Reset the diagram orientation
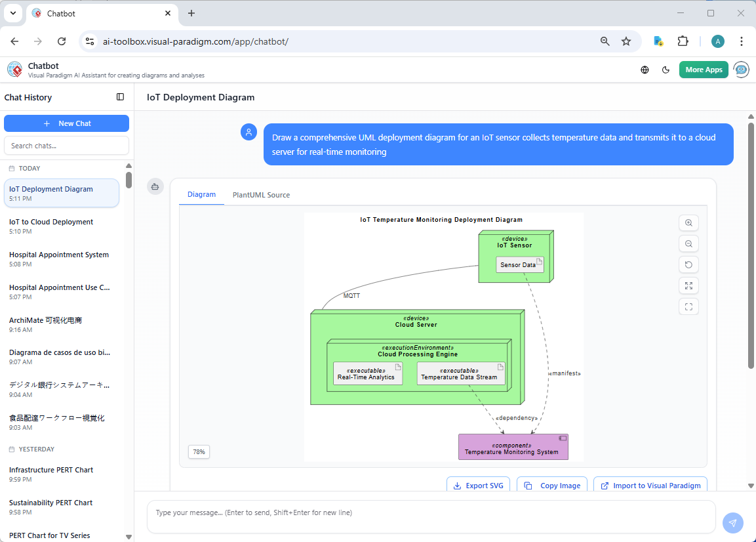The image size is (756, 542). tap(688, 264)
